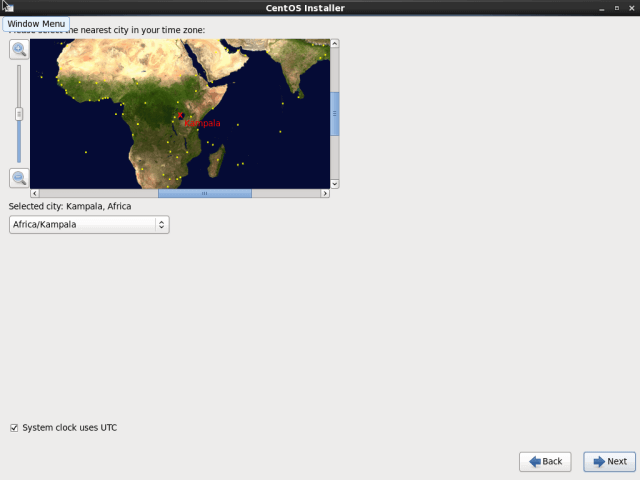Click the map's vertical scrollbar thumb

(x=335, y=113)
